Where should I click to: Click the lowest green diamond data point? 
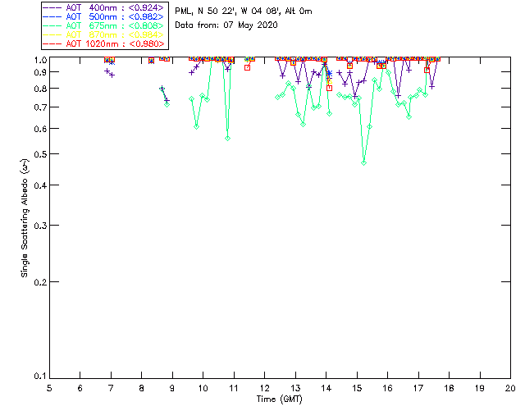pyautogui.click(x=363, y=162)
